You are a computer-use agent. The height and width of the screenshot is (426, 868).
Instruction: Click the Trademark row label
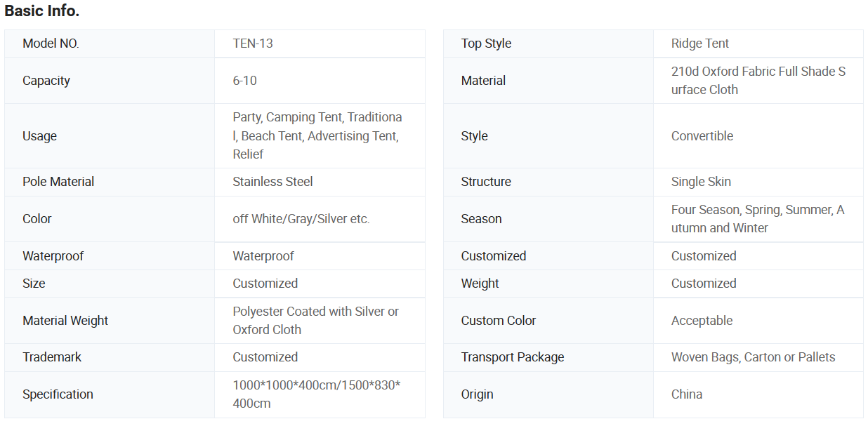[x=52, y=357]
